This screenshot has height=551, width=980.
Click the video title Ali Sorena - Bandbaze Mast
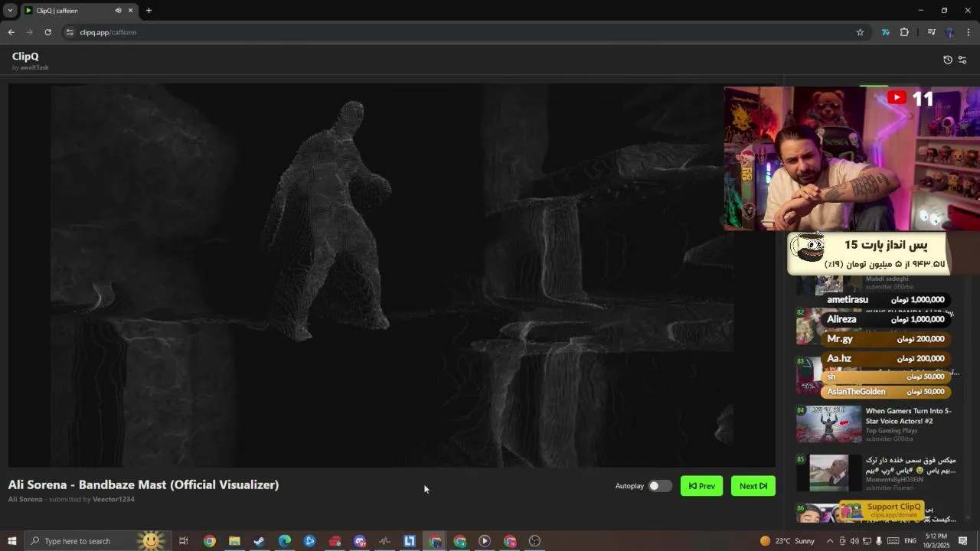[143, 484]
